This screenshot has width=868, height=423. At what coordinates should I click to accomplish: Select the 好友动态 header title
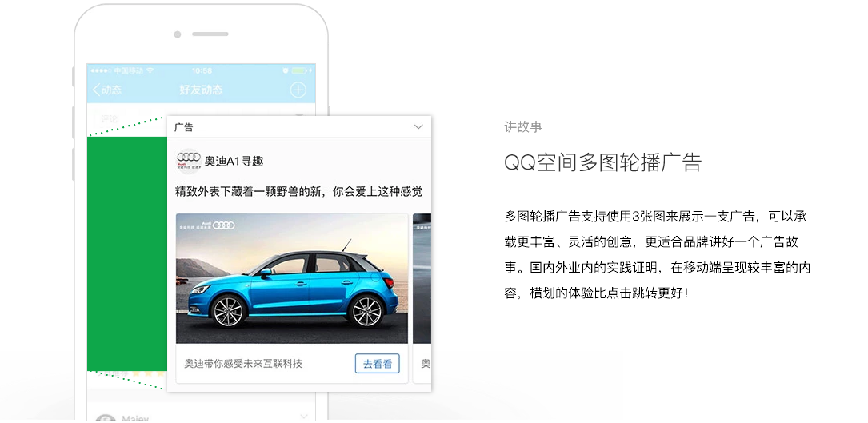coord(201,90)
